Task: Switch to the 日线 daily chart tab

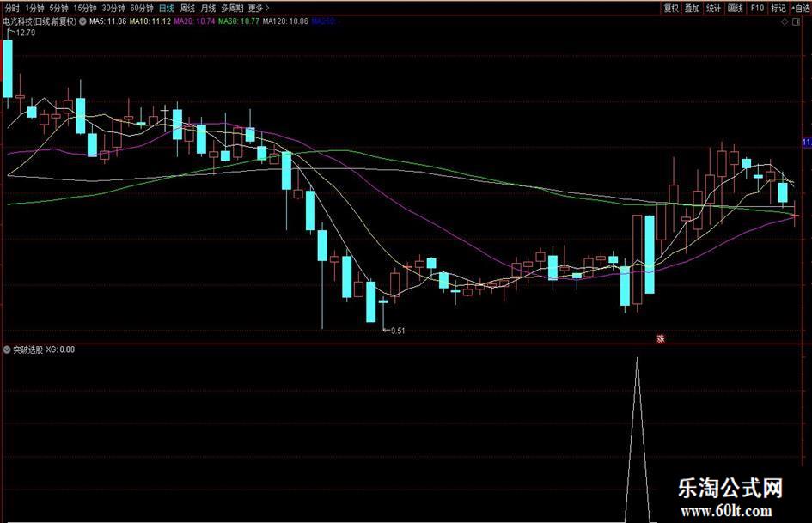Action: pyautogui.click(x=166, y=9)
